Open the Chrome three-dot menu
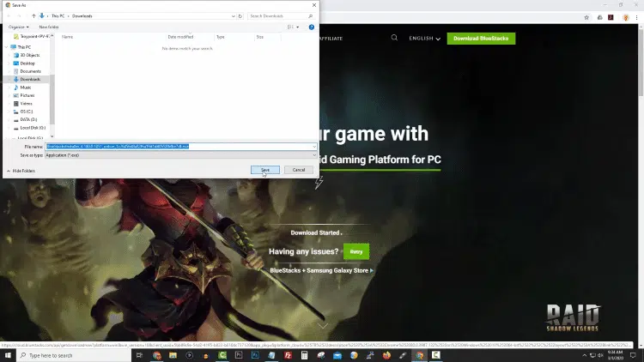Screen dimensions: 644x362 point(636,17)
